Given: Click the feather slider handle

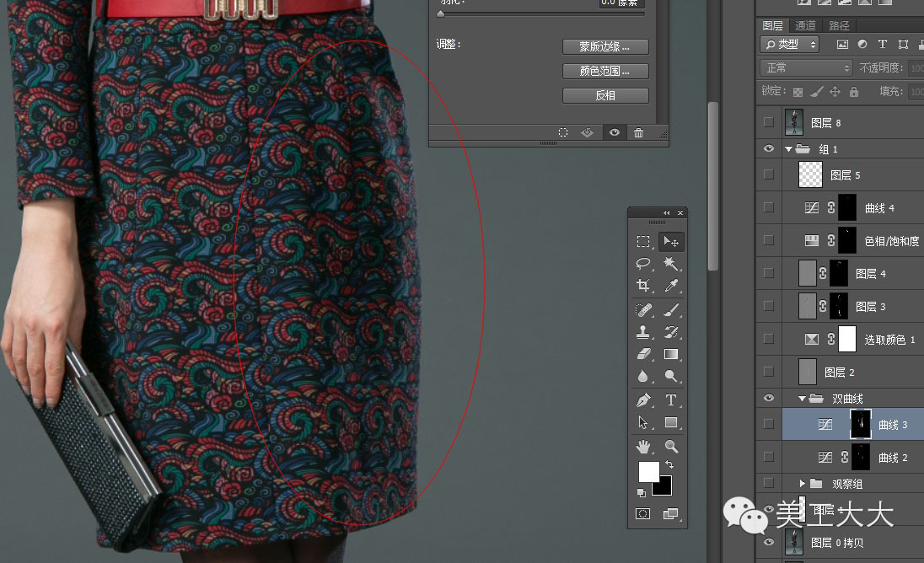Looking at the screenshot, I should 440,14.
